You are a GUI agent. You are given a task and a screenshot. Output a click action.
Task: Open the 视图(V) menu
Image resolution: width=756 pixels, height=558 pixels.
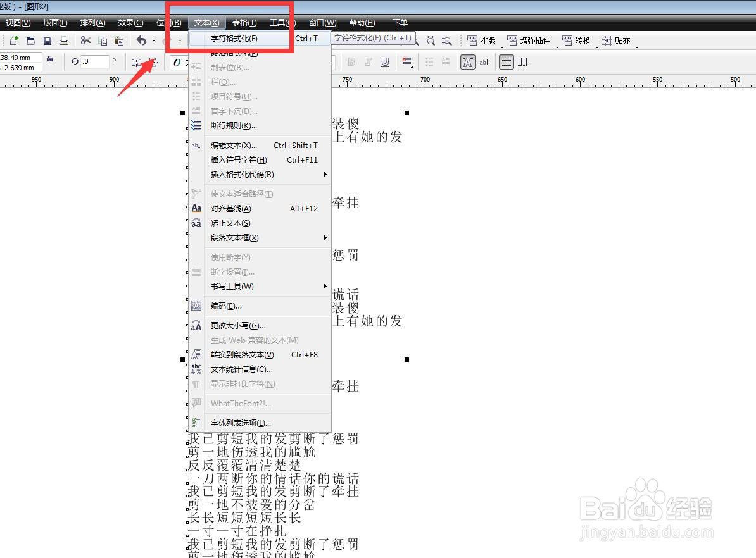18,23
